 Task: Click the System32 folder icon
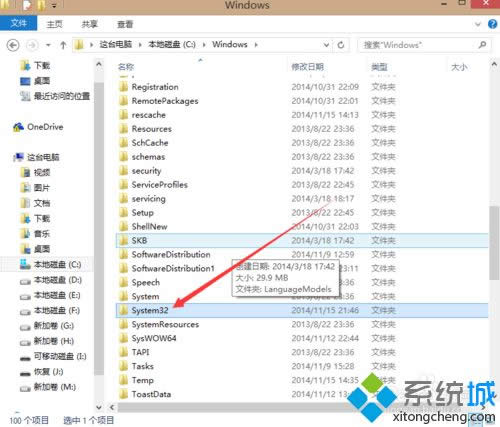tap(124, 311)
